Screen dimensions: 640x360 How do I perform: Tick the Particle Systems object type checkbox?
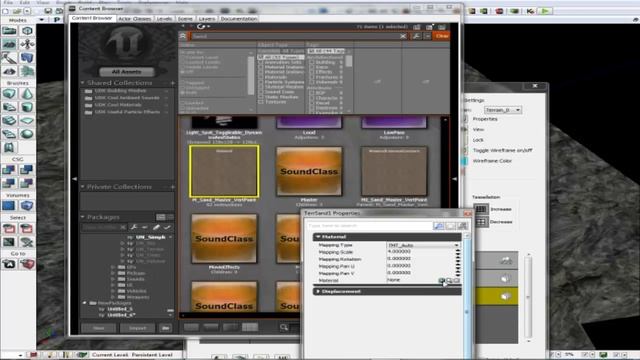pyautogui.click(x=261, y=82)
